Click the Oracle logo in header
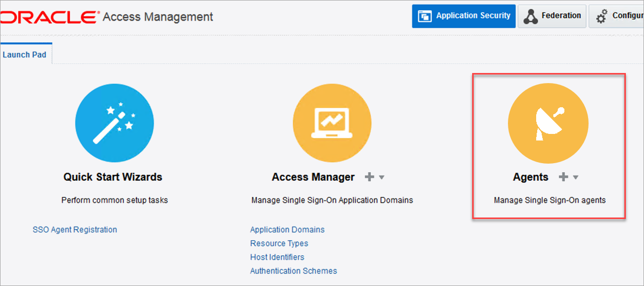The height and width of the screenshot is (286, 644). [x=49, y=17]
